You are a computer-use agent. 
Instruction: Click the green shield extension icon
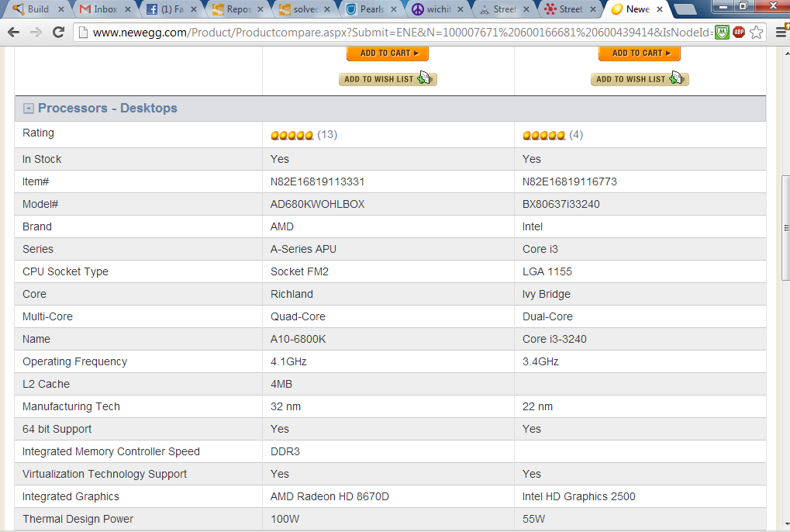click(722, 33)
